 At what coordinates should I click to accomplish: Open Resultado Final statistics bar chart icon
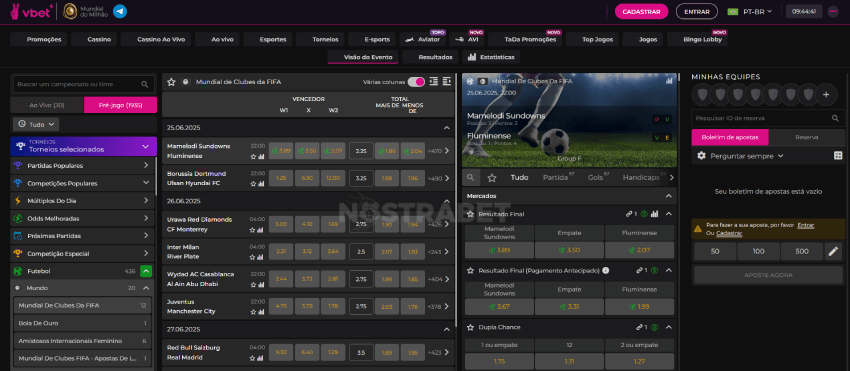(654, 214)
